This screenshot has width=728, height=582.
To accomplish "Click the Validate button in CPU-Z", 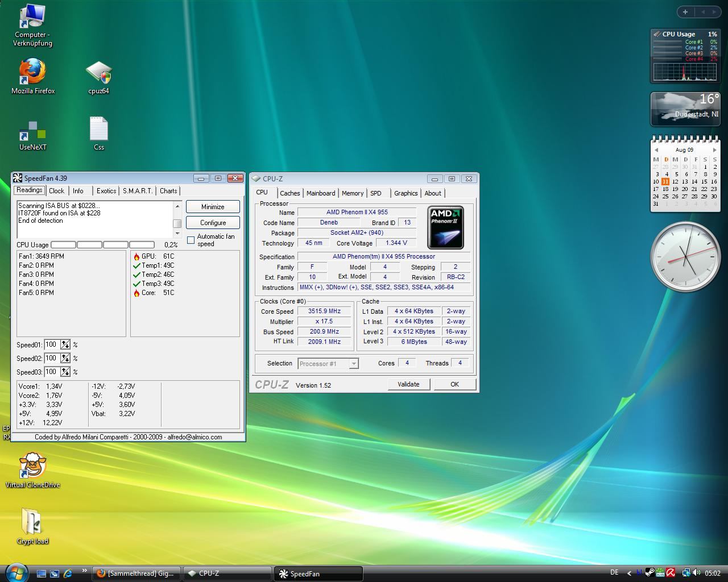I will click(x=408, y=384).
